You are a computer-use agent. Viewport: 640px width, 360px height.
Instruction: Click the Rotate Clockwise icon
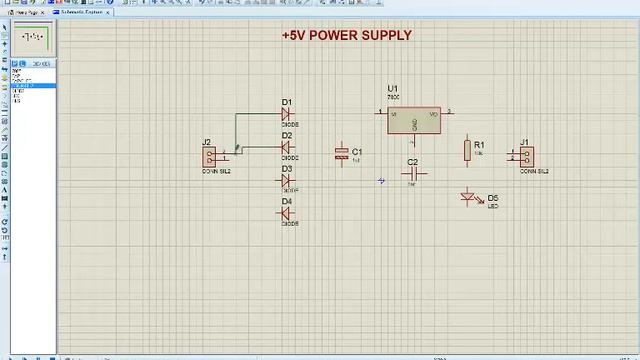[4, 222]
